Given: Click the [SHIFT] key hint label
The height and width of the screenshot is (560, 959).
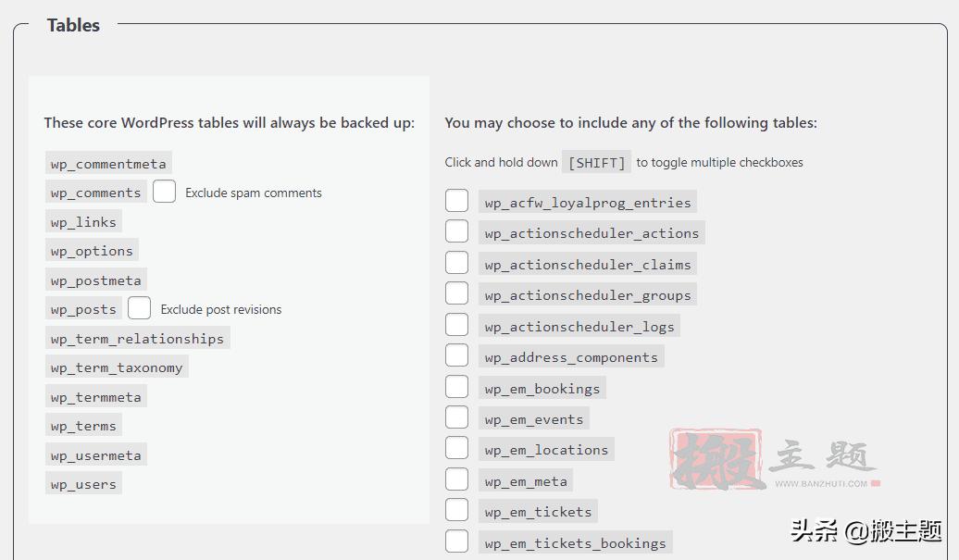Looking at the screenshot, I should [x=597, y=162].
